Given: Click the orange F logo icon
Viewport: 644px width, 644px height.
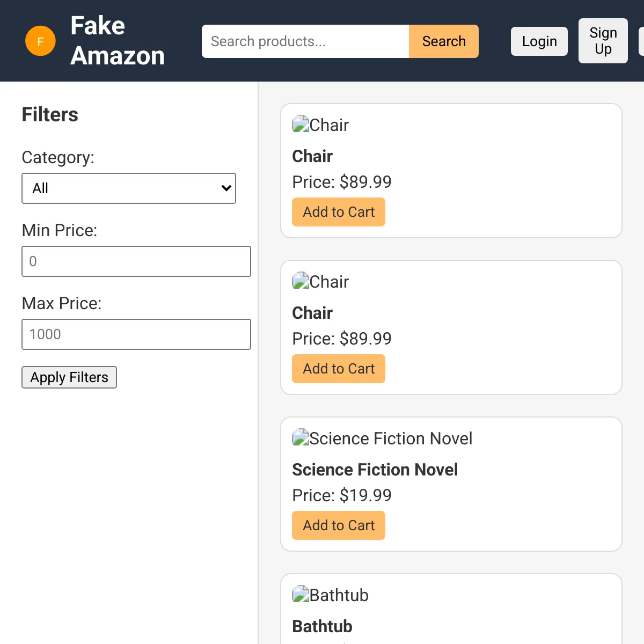Looking at the screenshot, I should click(40, 41).
